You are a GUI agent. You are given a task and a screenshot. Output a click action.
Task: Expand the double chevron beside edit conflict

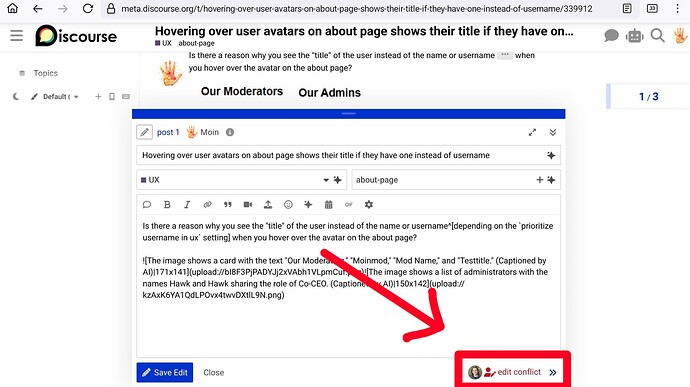click(553, 372)
